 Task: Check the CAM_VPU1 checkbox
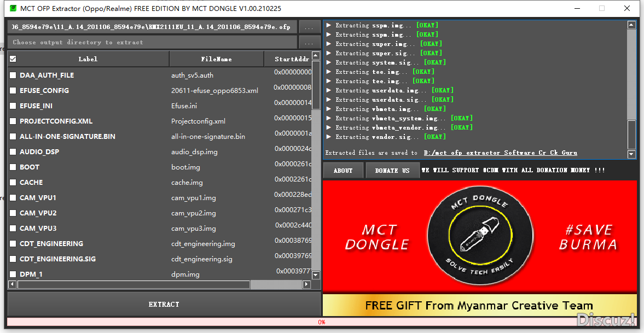(x=13, y=198)
